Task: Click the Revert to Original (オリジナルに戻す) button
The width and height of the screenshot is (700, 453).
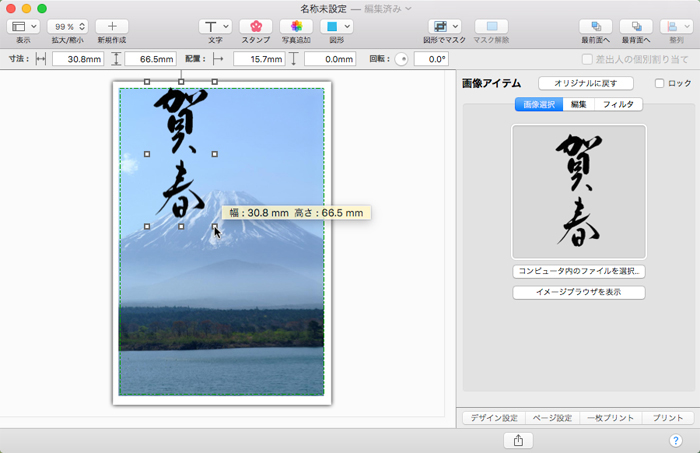Action: [x=585, y=83]
